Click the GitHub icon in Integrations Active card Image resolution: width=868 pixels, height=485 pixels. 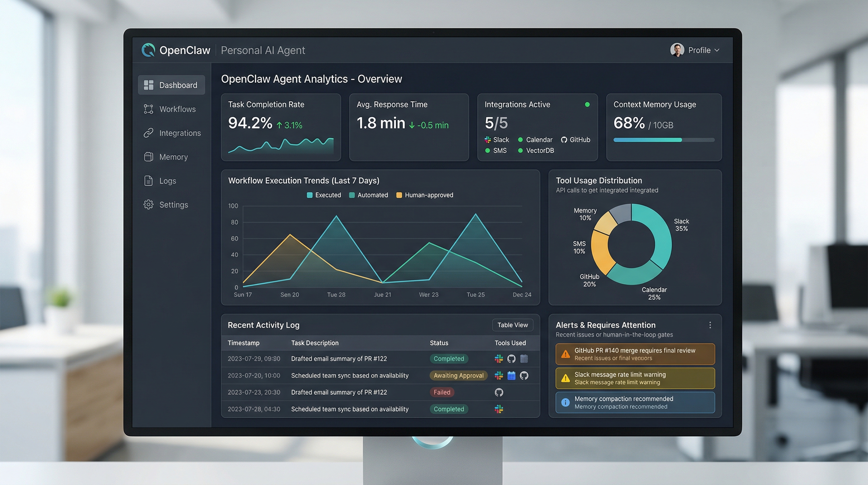[x=564, y=139]
